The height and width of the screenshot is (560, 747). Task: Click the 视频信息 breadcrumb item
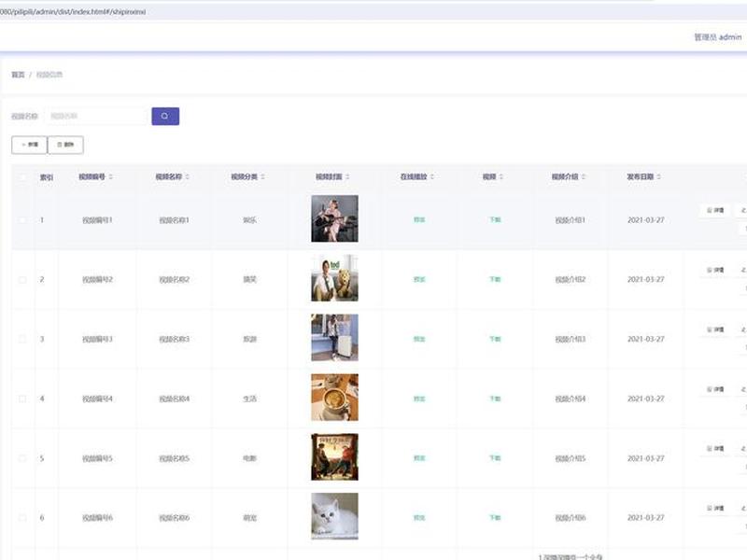coord(49,75)
